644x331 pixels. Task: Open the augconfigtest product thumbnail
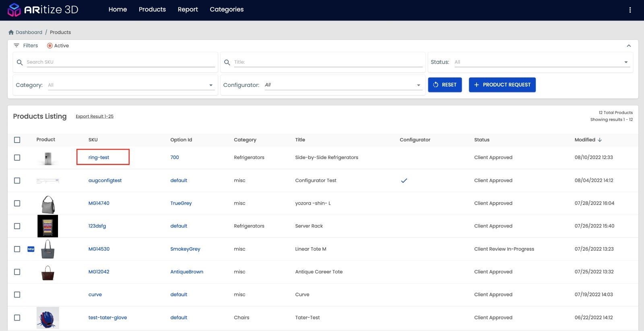[48, 181]
